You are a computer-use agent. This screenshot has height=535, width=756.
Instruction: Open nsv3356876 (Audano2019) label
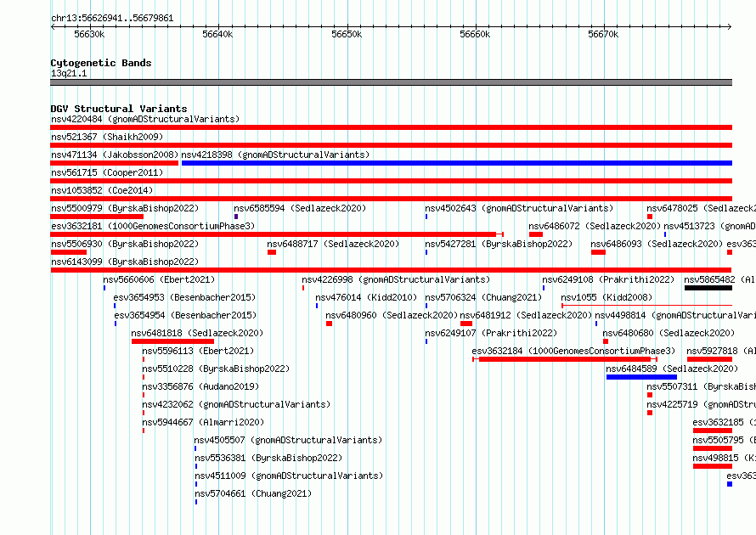200,386
